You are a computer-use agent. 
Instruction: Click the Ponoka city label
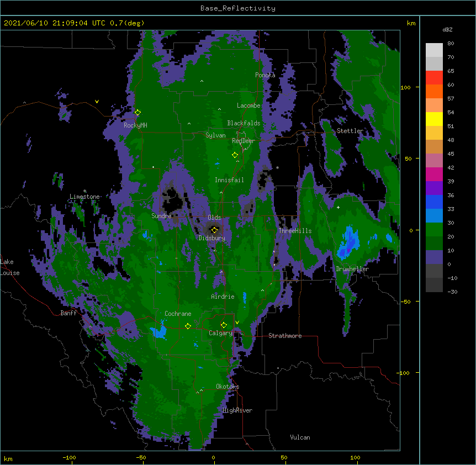(x=265, y=75)
